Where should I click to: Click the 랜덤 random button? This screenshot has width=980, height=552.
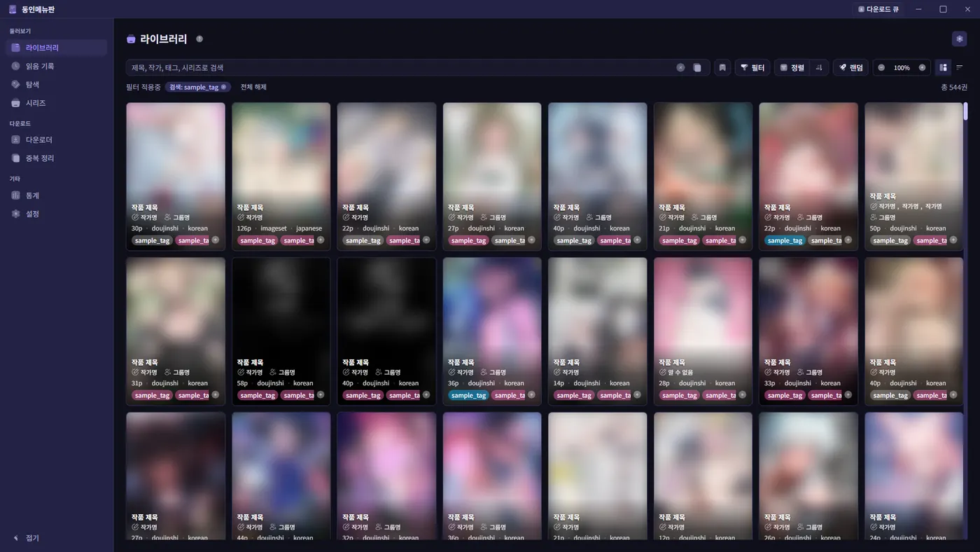point(850,68)
